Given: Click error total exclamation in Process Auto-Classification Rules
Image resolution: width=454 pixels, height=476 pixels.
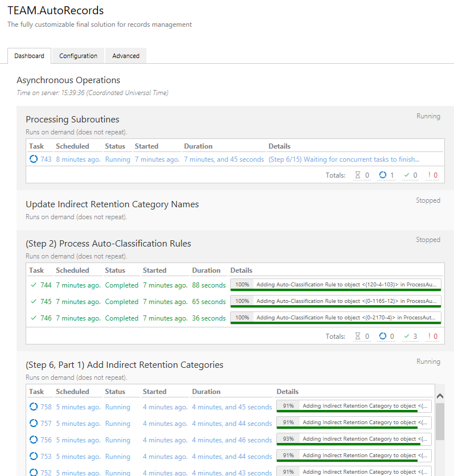Looking at the screenshot, I should coord(430,336).
